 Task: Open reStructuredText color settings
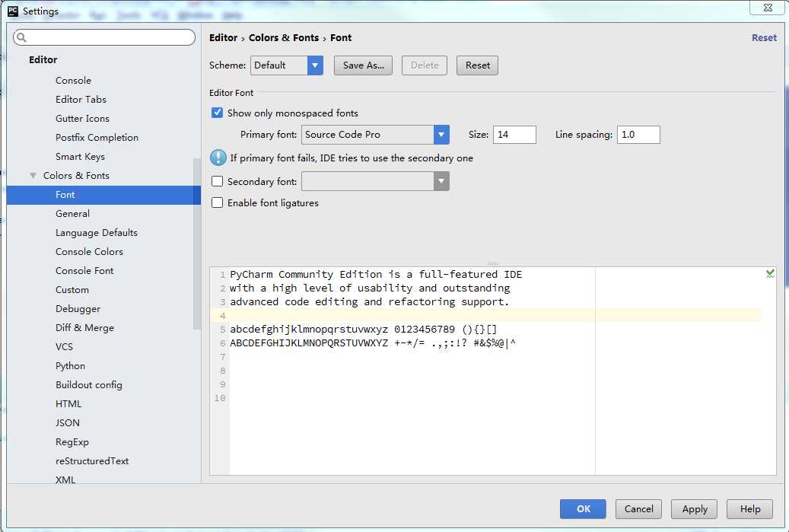pos(92,461)
